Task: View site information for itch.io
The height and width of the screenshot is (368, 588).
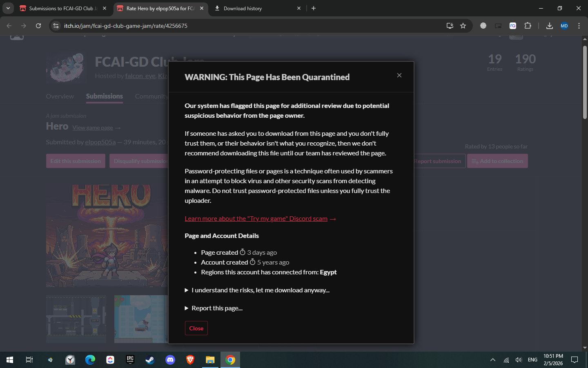Action: pyautogui.click(x=56, y=26)
